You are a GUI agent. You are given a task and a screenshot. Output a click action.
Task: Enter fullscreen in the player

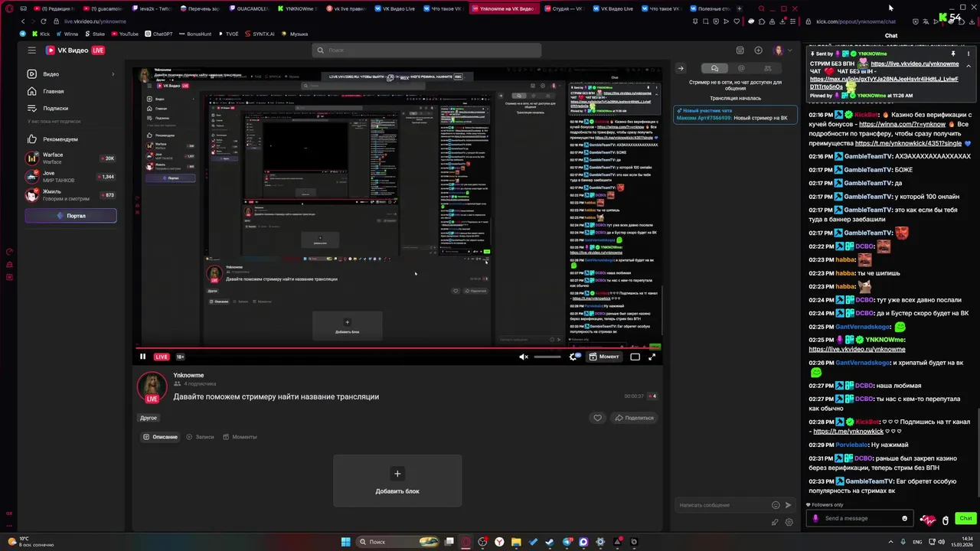click(652, 357)
